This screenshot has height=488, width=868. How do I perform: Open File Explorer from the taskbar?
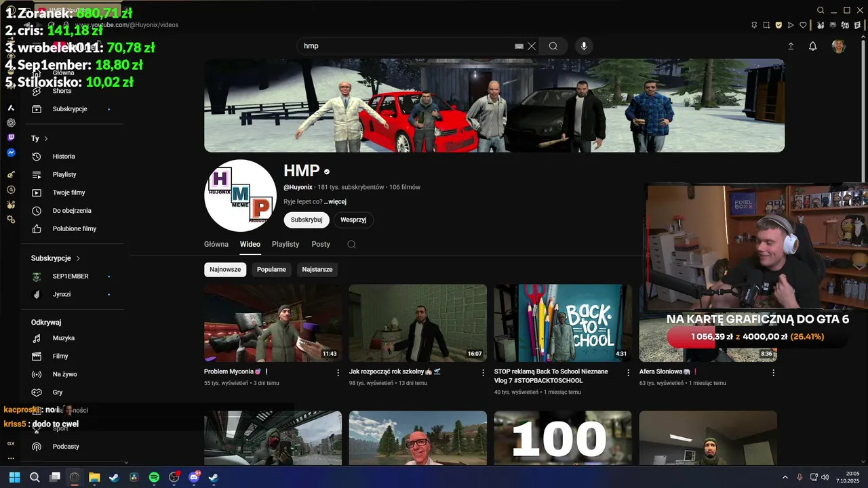[x=94, y=477]
